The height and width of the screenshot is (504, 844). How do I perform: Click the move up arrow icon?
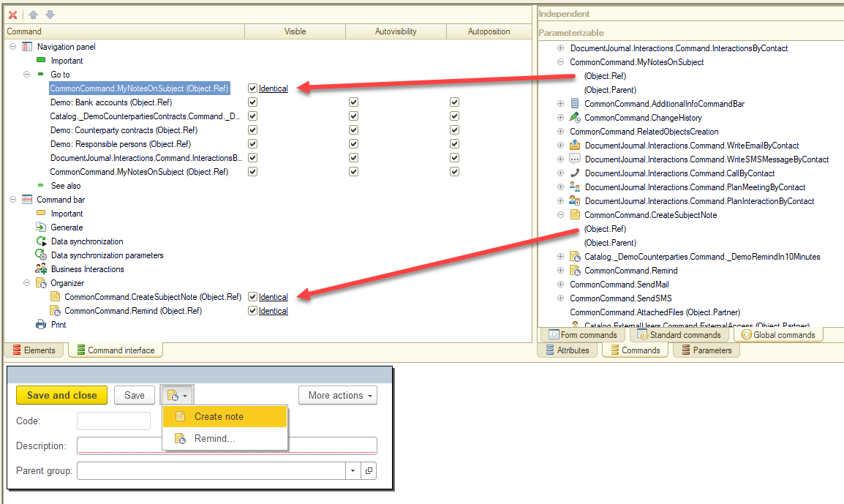coord(34,15)
